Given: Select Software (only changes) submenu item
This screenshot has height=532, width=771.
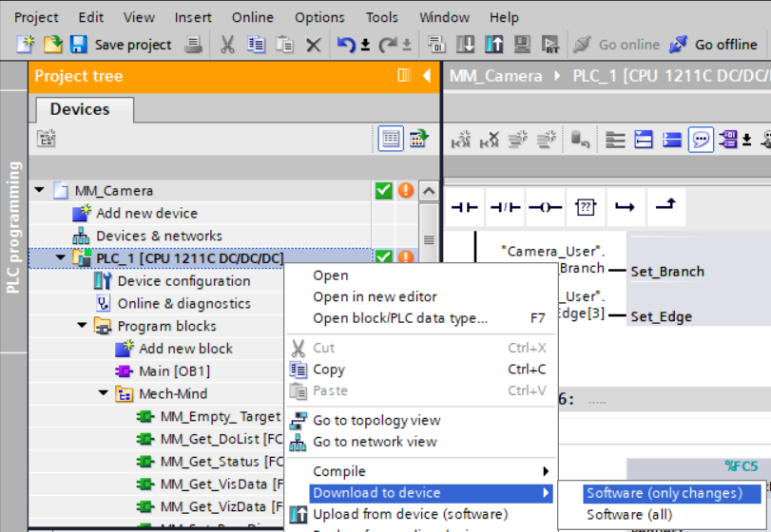Looking at the screenshot, I should (664, 493).
